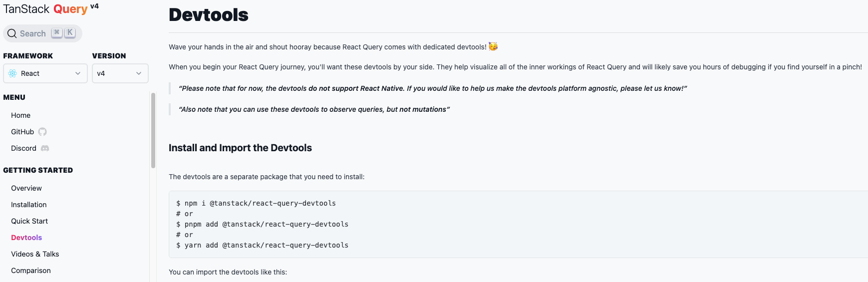Click the pnpm add command line

point(262,224)
